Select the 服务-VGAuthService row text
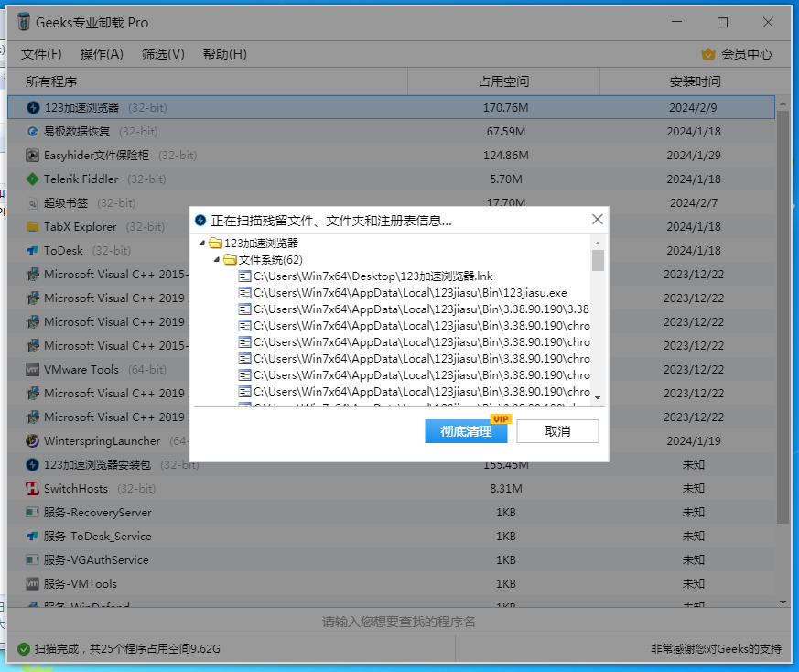799x672 pixels. point(96,559)
